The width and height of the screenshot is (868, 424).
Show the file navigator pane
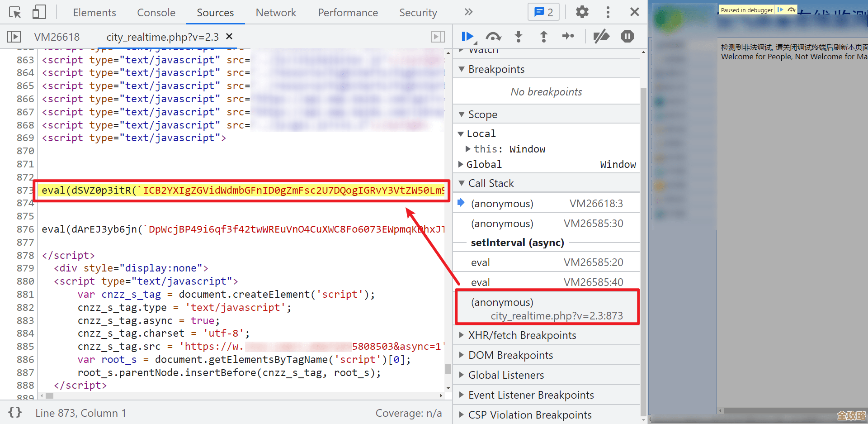(x=14, y=37)
